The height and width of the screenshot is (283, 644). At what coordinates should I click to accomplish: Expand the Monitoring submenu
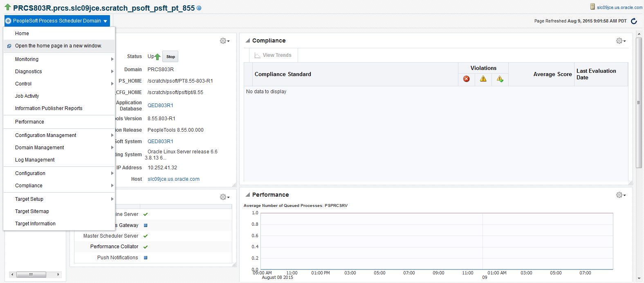click(x=112, y=59)
